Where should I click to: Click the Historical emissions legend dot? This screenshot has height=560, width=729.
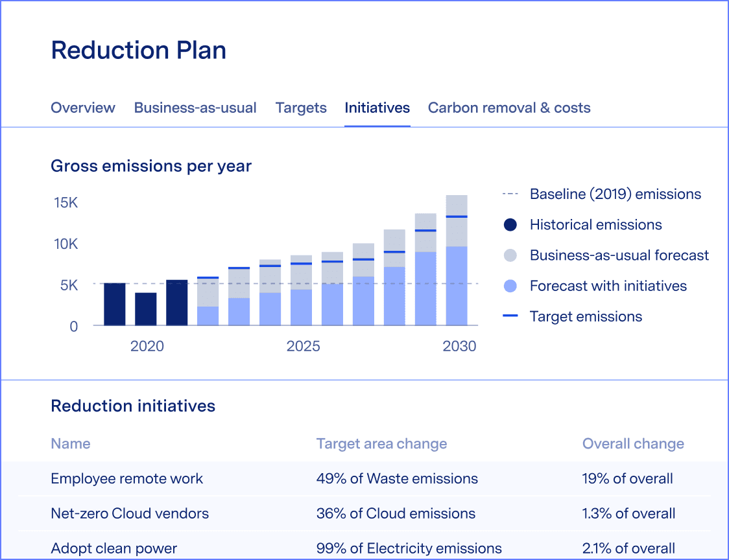[510, 225]
